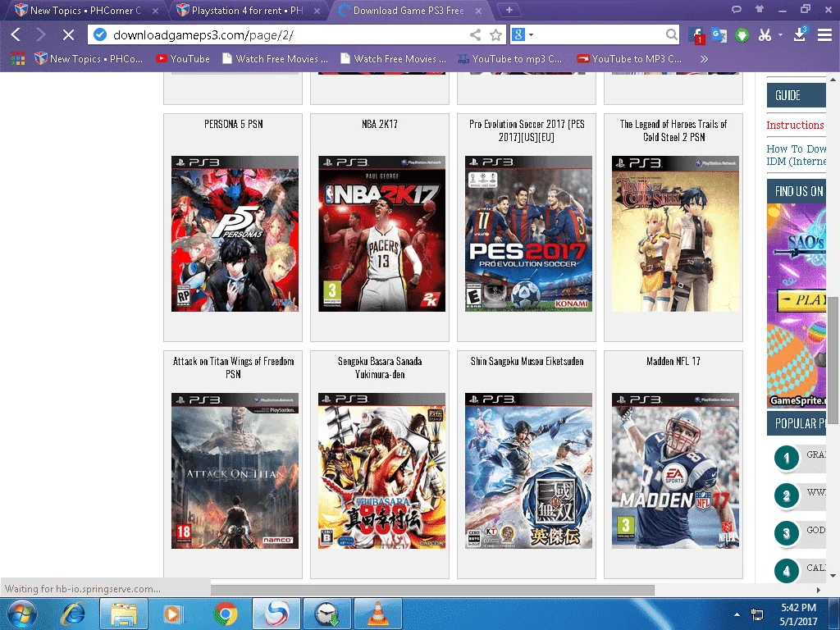
Task: Show hidden system tray icons arrow
Action: point(737,614)
